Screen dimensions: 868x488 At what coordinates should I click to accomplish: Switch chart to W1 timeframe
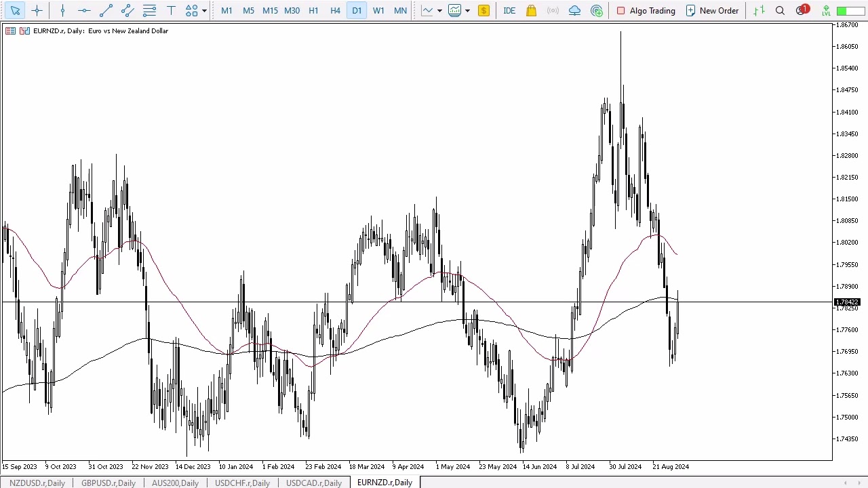[x=378, y=10]
